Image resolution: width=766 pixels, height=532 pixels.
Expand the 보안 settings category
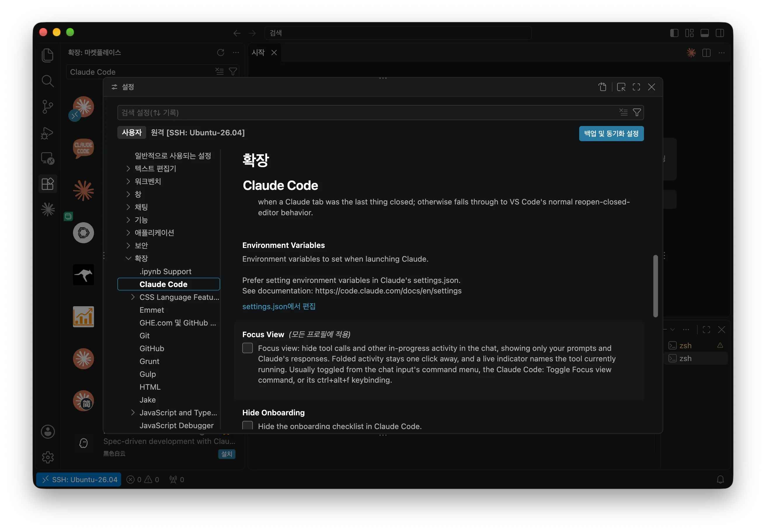pos(128,245)
